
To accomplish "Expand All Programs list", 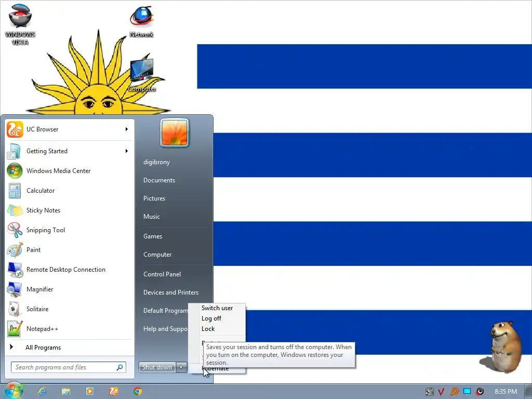I will click(69, 348).
